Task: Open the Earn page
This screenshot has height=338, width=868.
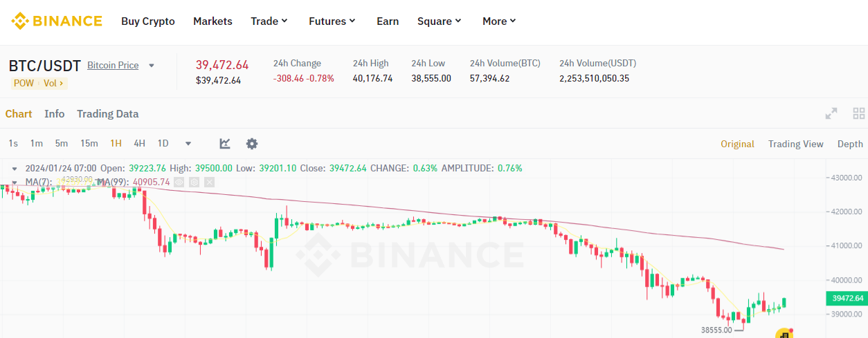Action: coord(388,21)
